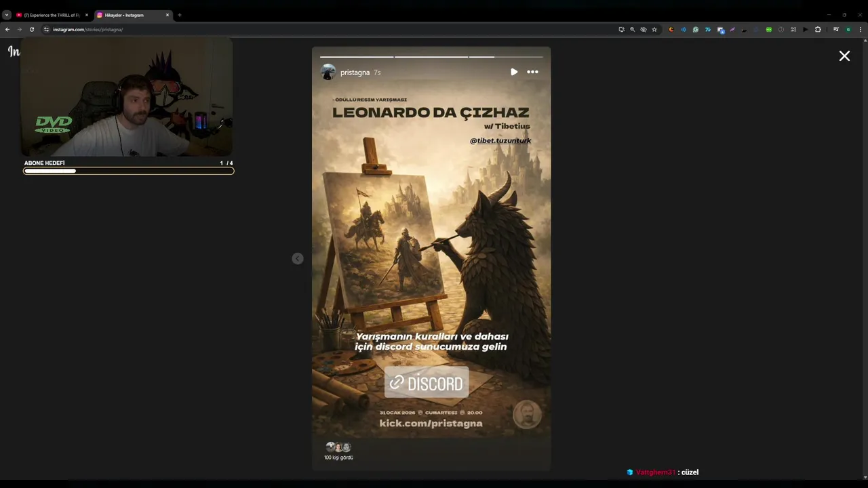Click the @tibet.tuzunturk mention
This screenshot has width=868, height=488.
pos(500,140)
